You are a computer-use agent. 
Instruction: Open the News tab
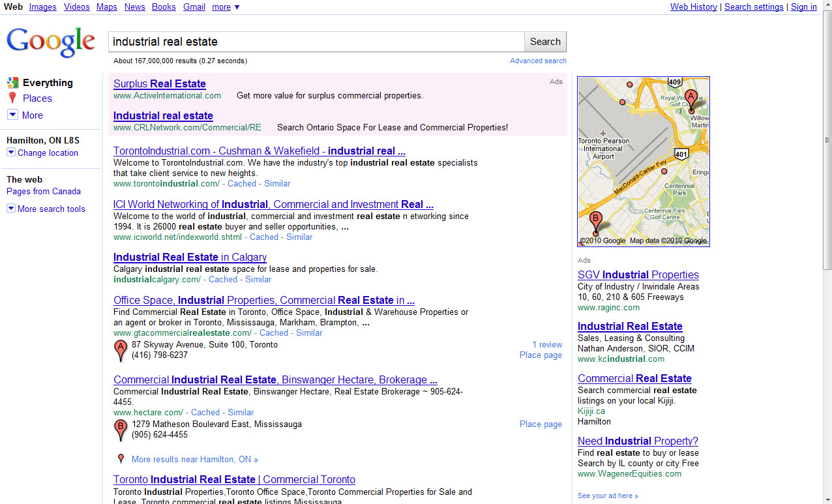(134, 7)
